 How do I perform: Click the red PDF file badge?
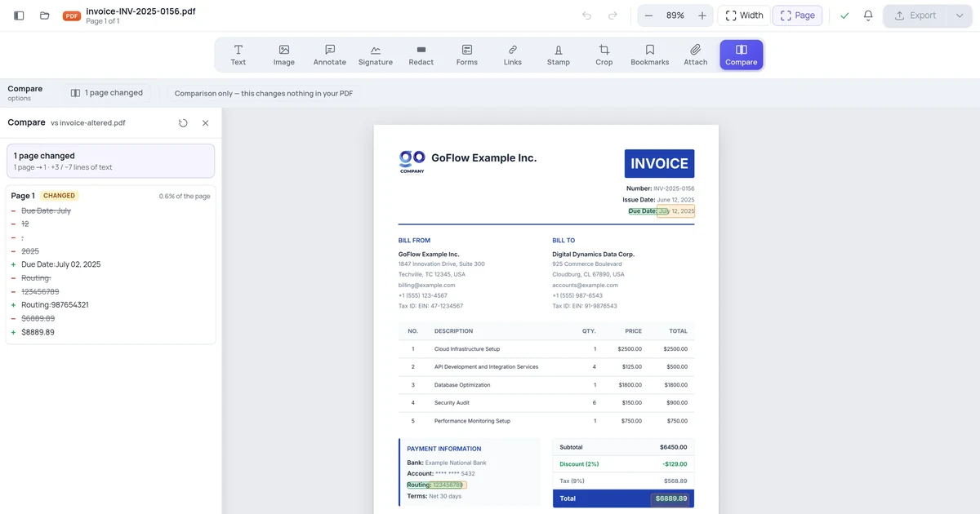click(72, 16)
